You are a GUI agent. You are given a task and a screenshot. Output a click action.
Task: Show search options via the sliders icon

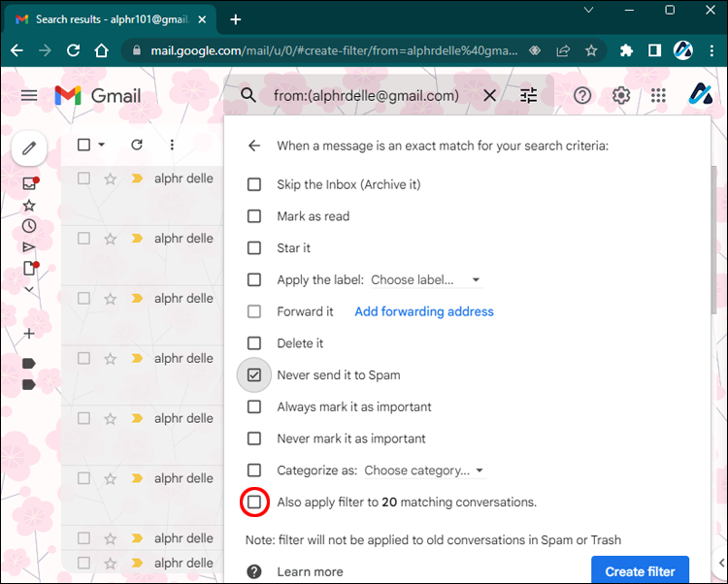[x=528, y=96]
